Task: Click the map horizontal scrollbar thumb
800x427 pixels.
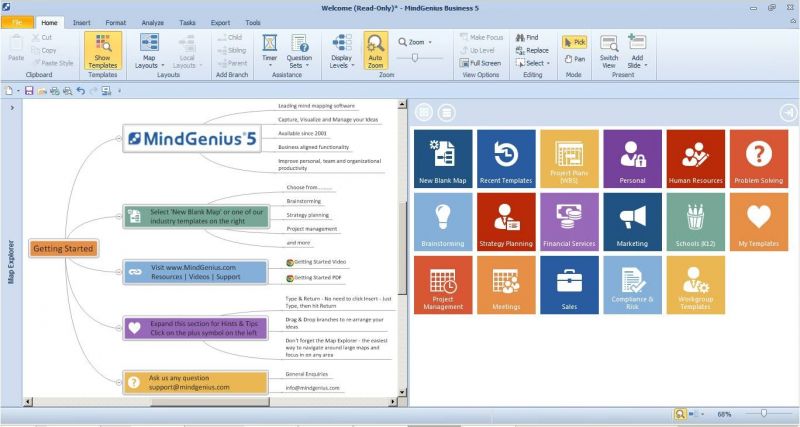Action: [x=210, y=402]
